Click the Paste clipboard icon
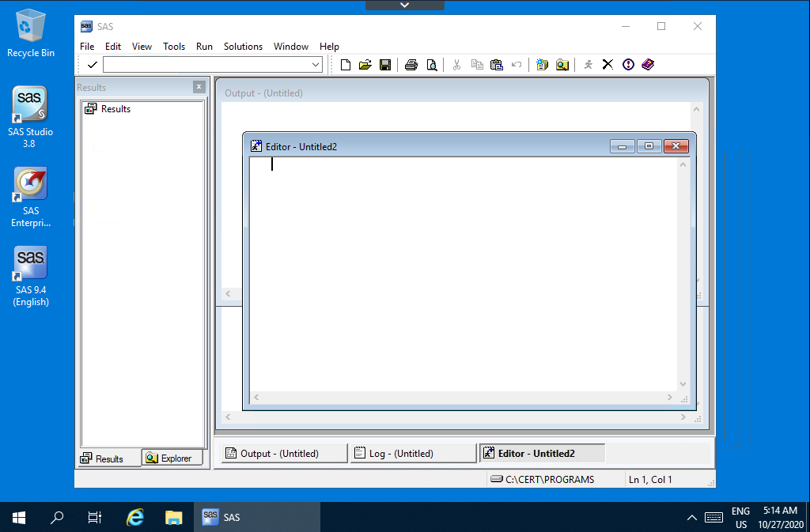Screen dimensions: 810x532 tap(497, 65)
